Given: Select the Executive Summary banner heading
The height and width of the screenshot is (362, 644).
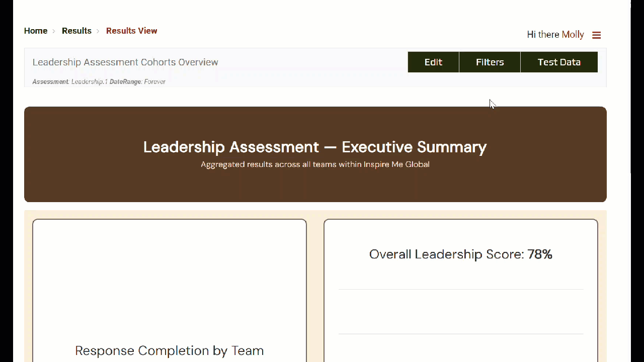Looking at the screenshot, I should (x=315, y=147).
